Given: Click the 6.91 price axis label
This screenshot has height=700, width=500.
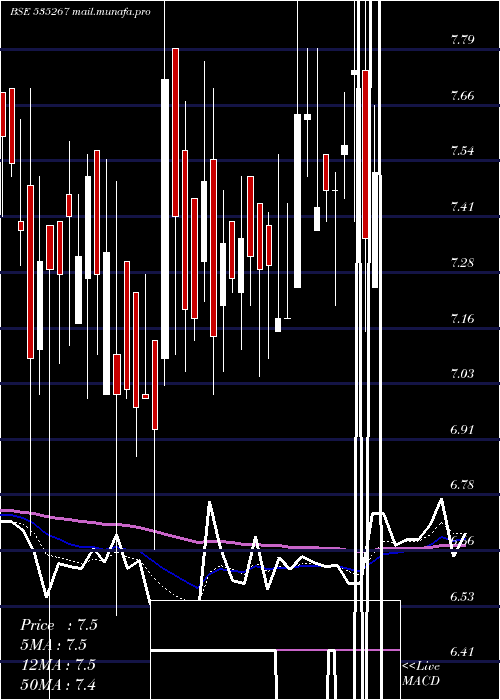Looking at the screenshot, I should pos(462,429).
